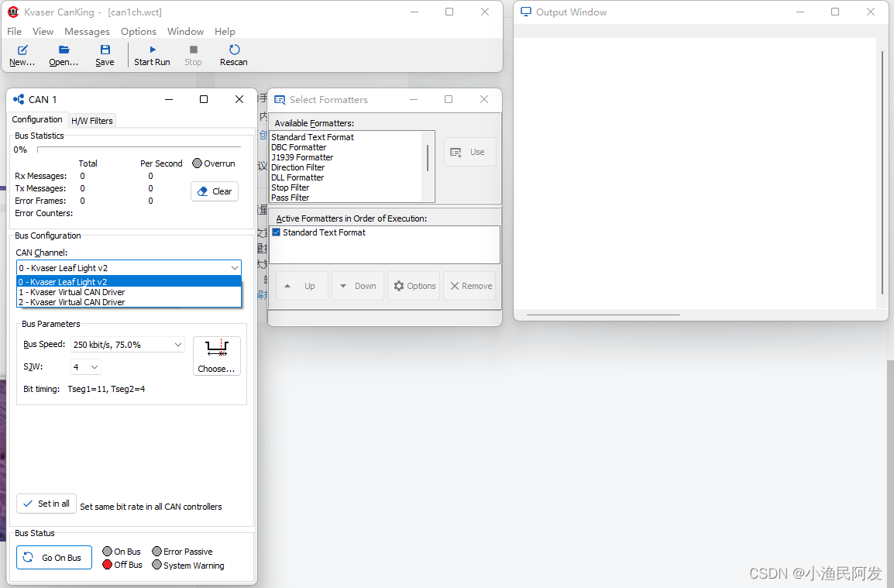Click the System Warning indicator
Image resolution: width=894 pixels, height=588 pixels.
point(156,565)
